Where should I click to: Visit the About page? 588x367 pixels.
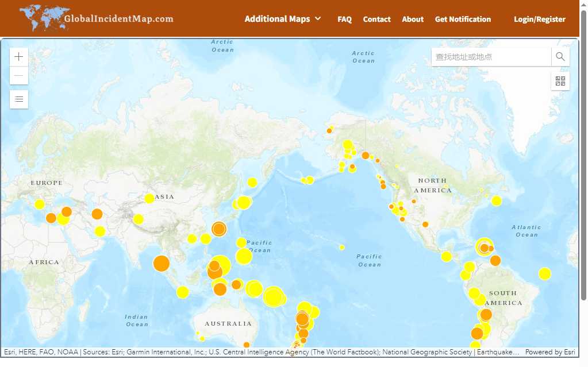coord(412,19)
